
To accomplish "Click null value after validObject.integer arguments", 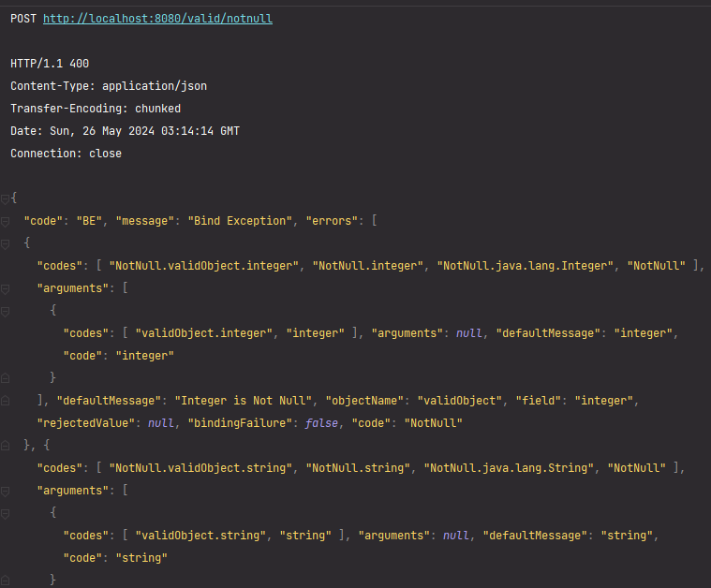I will click(469, 333).
